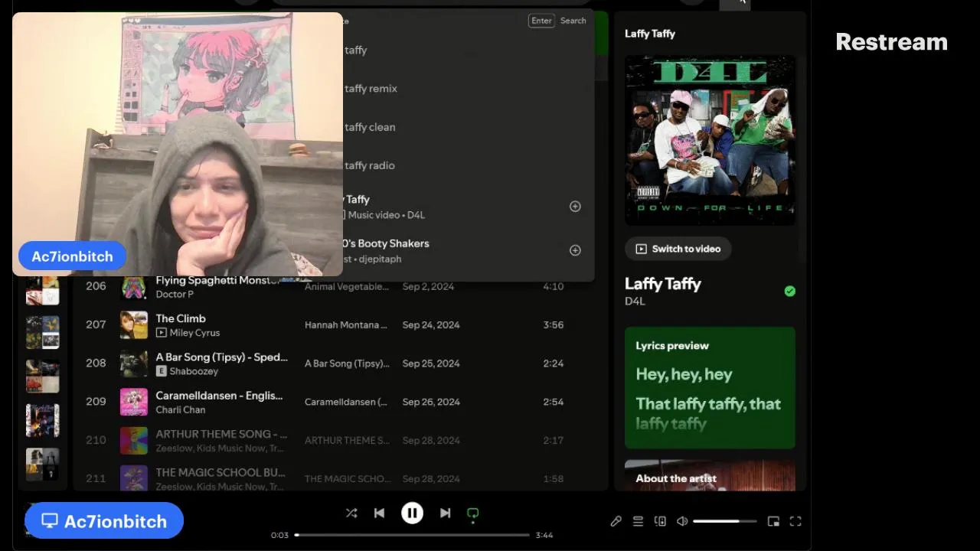Mute the volume speaker icon
Viewport: 980px width, 551px height.
[682, 521]
